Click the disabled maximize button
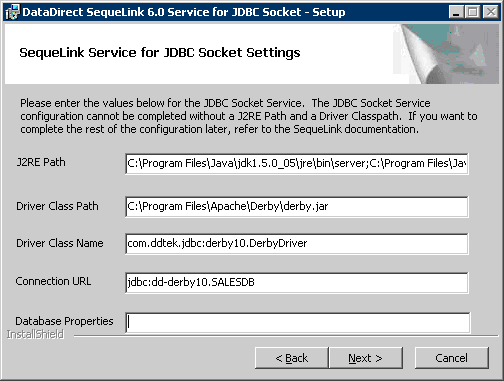The width and height of the screenshot is (504, 381). [473, 12]
